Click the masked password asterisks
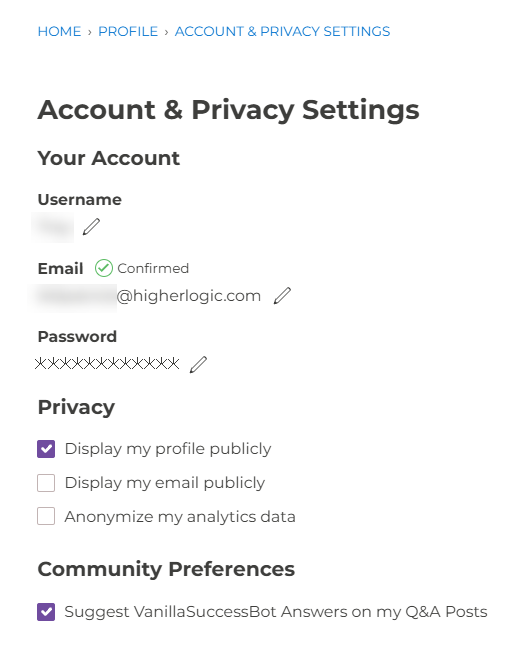 (107, 364)
